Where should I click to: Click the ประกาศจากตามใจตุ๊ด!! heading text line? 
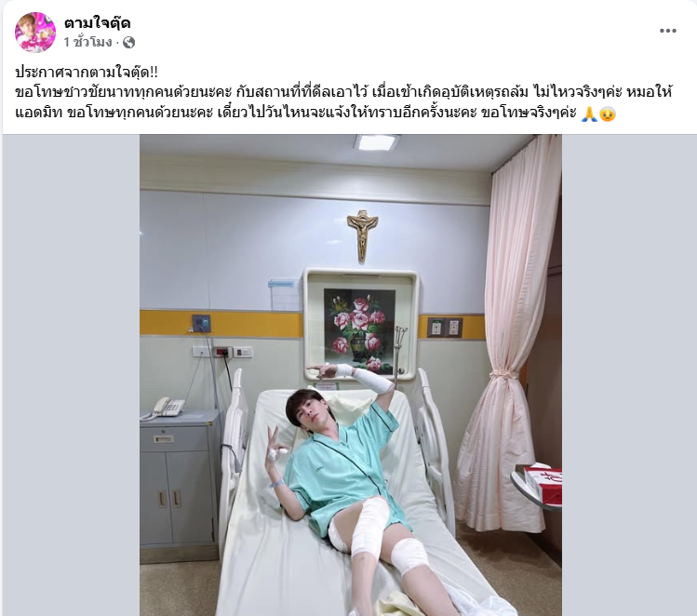click(x=87, y=72)
